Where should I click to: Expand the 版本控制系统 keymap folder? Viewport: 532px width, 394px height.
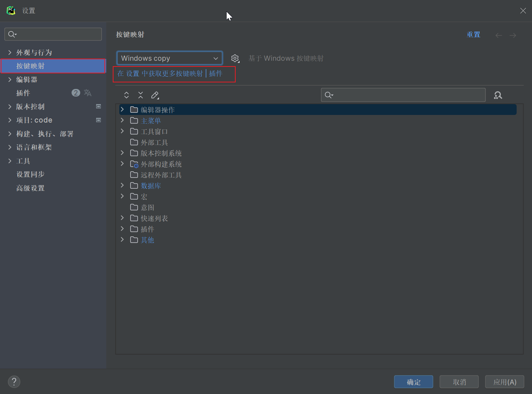coord(122,153)
